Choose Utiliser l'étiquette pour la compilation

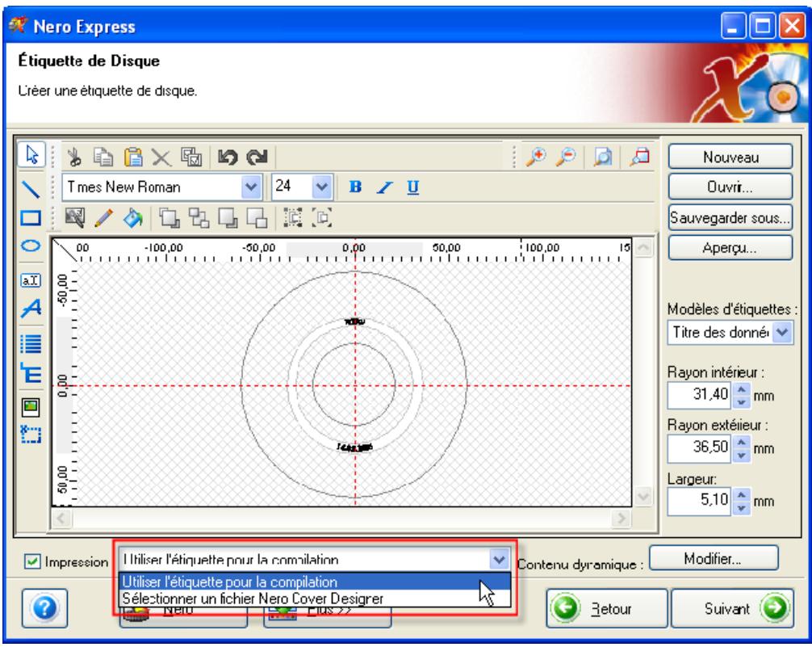tap(315, 582)
